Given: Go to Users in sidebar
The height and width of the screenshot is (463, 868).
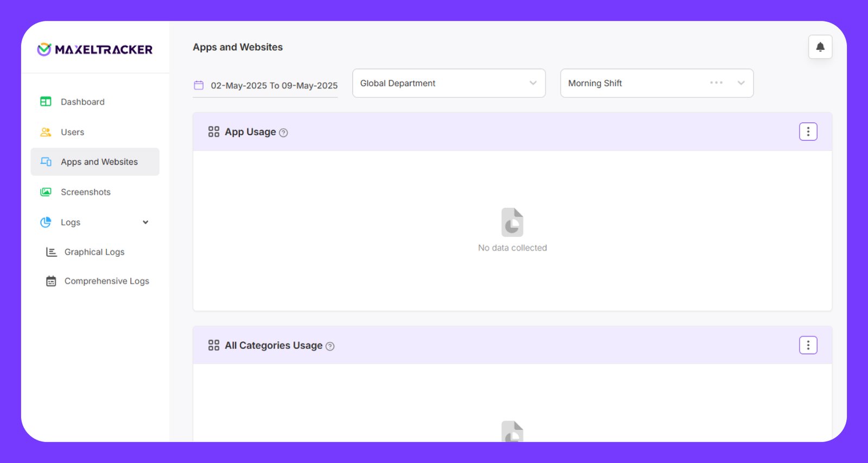Looking at the screenshot, I should coord(72,132).
